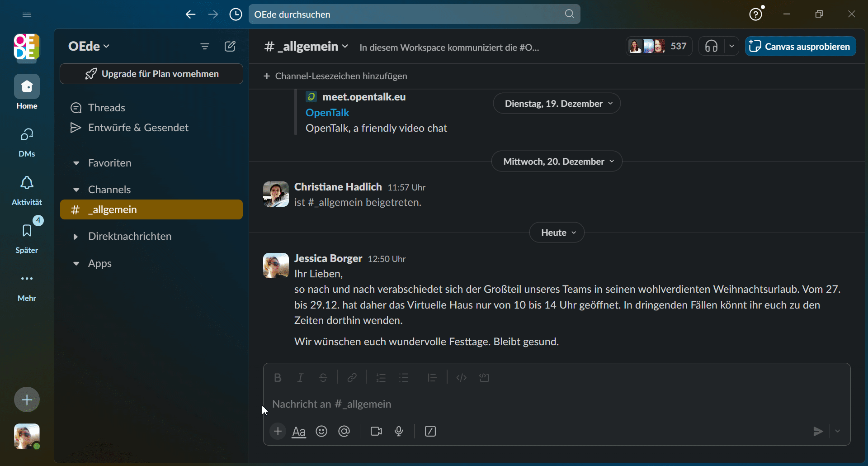The height and width of the screenshot is (466, 868).
Task: Open the Heute date dropdown
Action: click(x=557, y=233)
